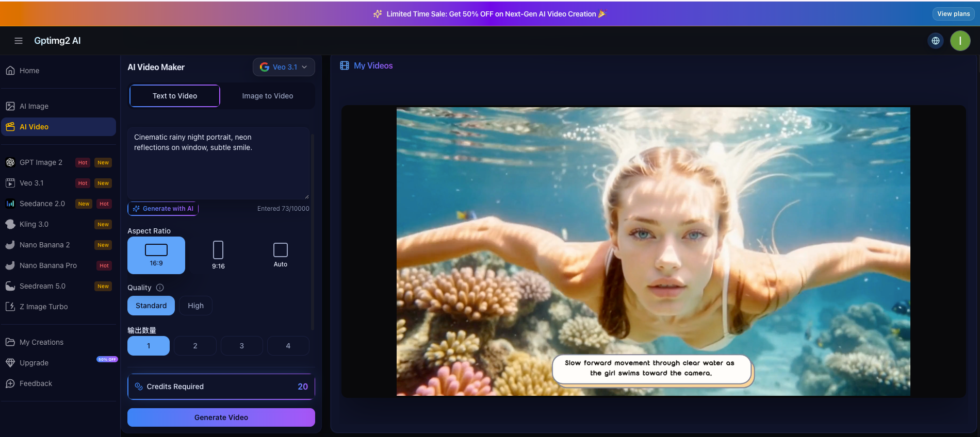The height and width of the screenshot is (437, 980).
Task: Click the Entered 73/10000 counter
Action: point(283,209)
